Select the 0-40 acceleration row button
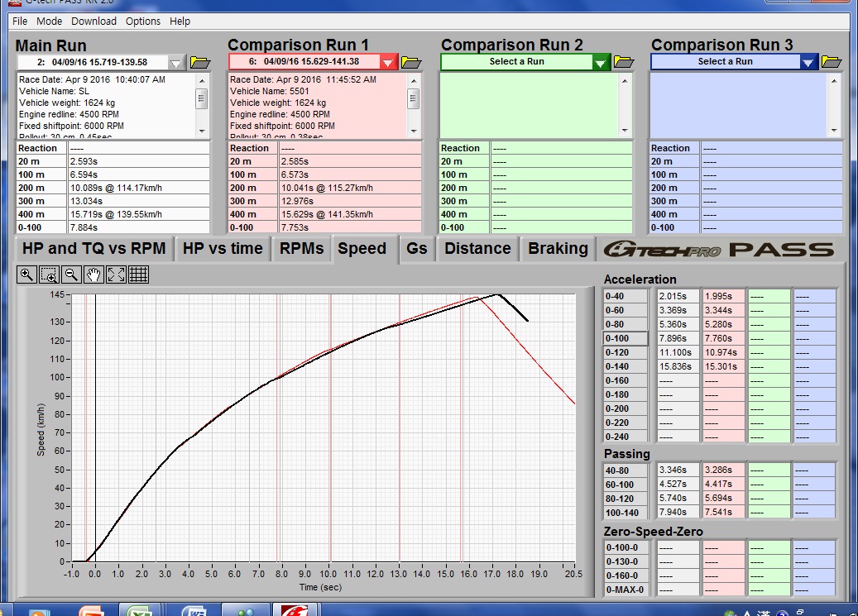Screen dimensions: 858x616 tap(626, 296)
